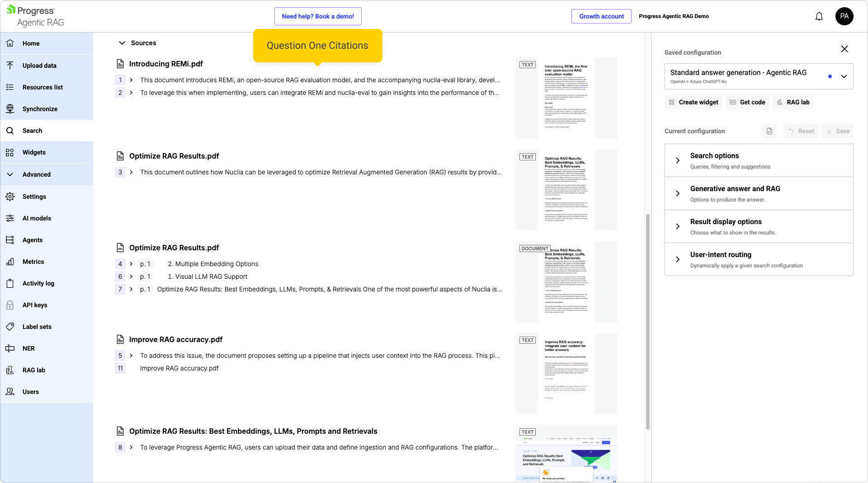Expand the Search options section
The width and height of the screenshot is (868, 483).
tap(677, 160)
